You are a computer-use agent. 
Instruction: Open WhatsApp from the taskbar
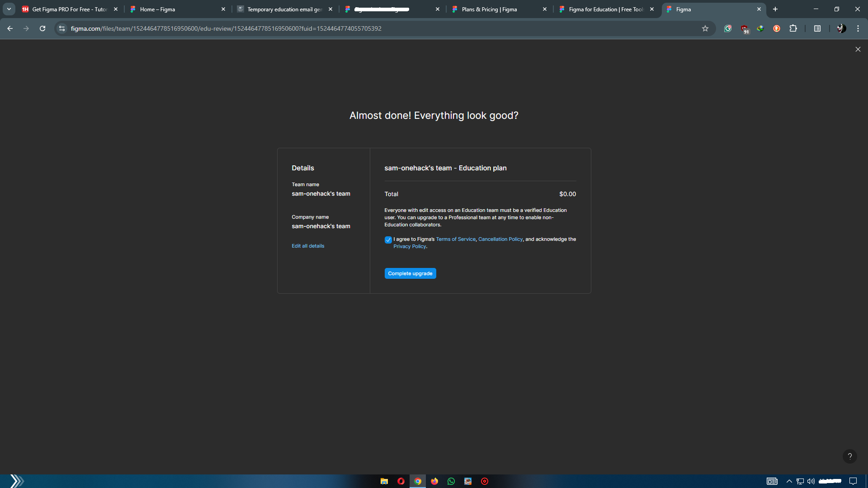pyautogui.click(x=451, y=481)
